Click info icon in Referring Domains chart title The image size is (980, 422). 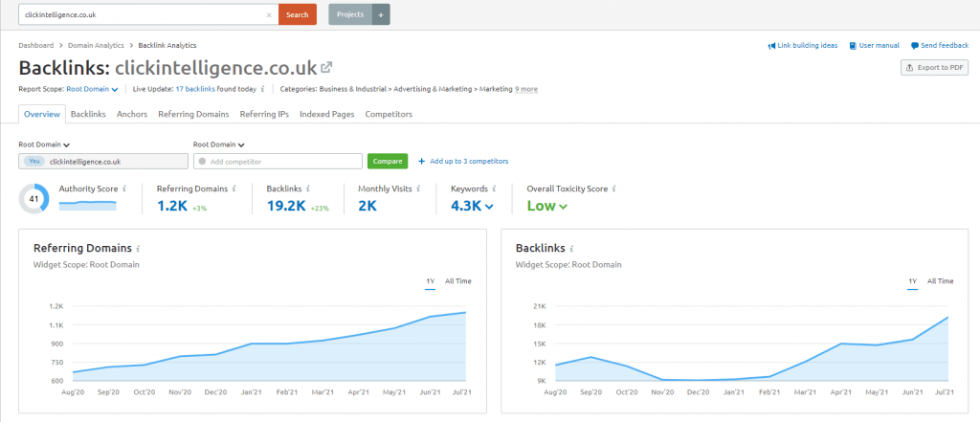click(x=138, y=248)
